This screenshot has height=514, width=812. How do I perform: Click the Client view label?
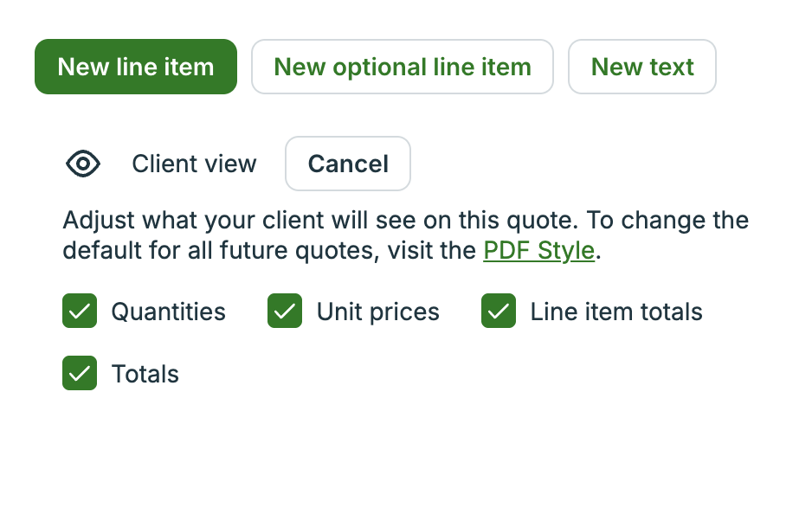[194, 164]
